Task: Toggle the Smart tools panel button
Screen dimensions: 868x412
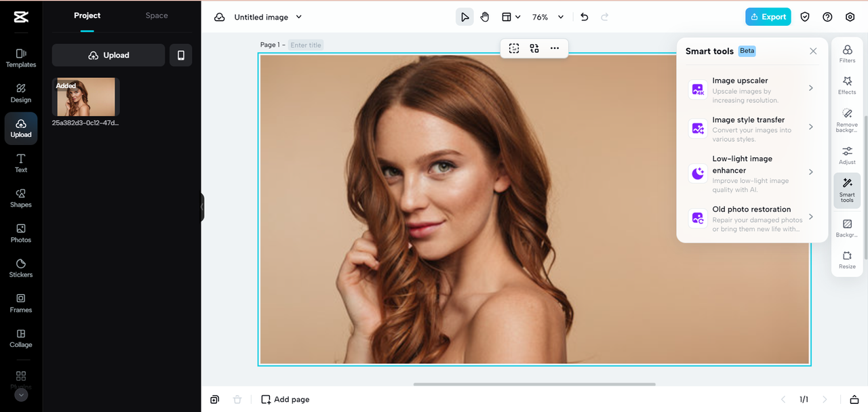Action: click(847, 190)
